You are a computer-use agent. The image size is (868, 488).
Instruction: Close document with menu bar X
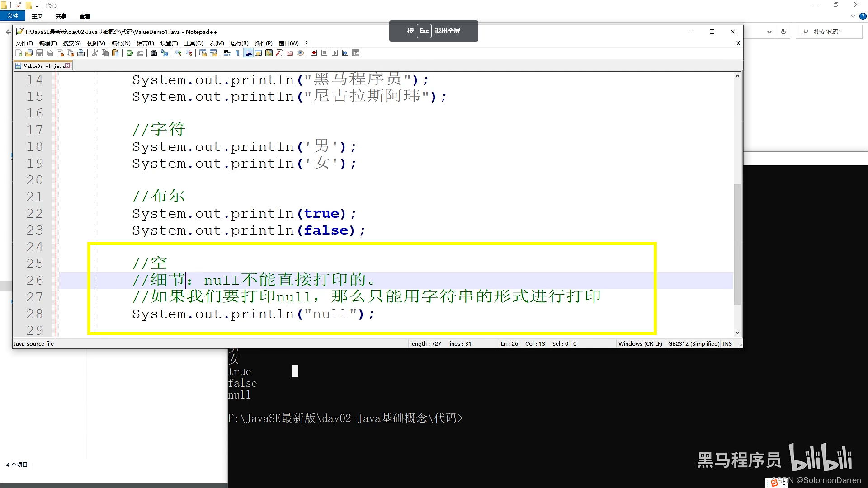(738, 43)
